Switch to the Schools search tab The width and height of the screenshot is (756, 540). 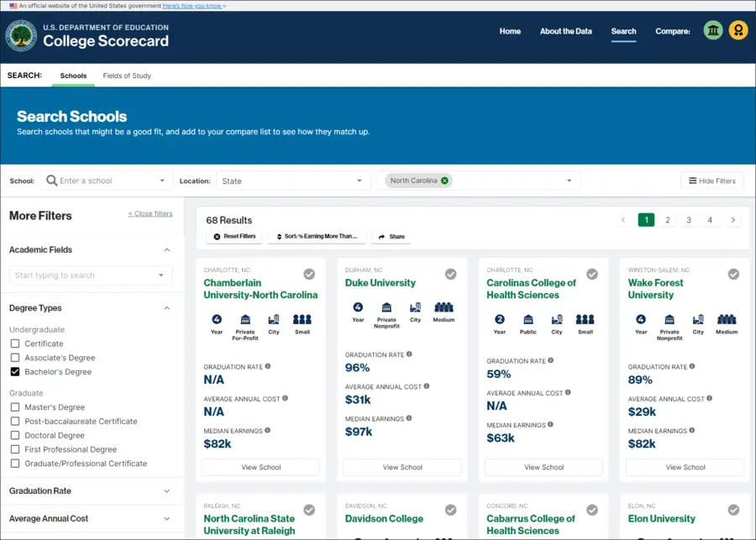[x=73, y=76]
